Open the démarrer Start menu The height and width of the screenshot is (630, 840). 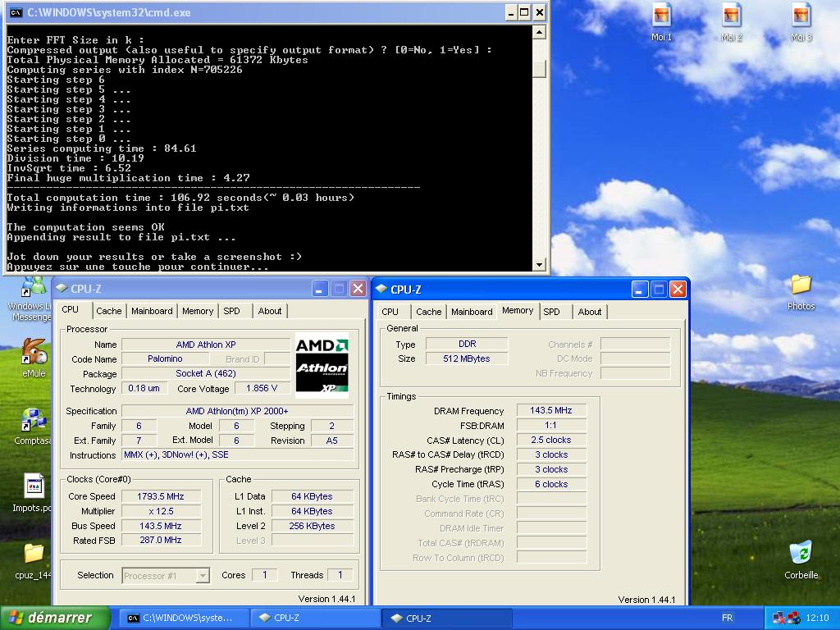point(55,618)
